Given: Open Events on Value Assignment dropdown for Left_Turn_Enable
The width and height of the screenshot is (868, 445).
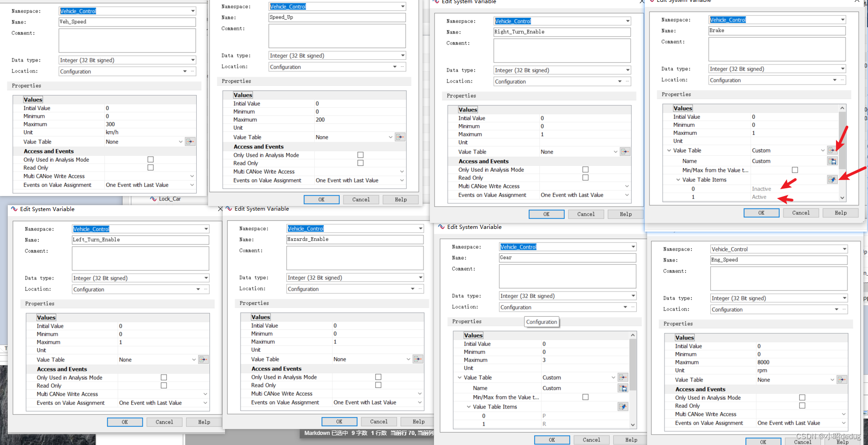Looking at the screenshot, I should tap(205, 403).
